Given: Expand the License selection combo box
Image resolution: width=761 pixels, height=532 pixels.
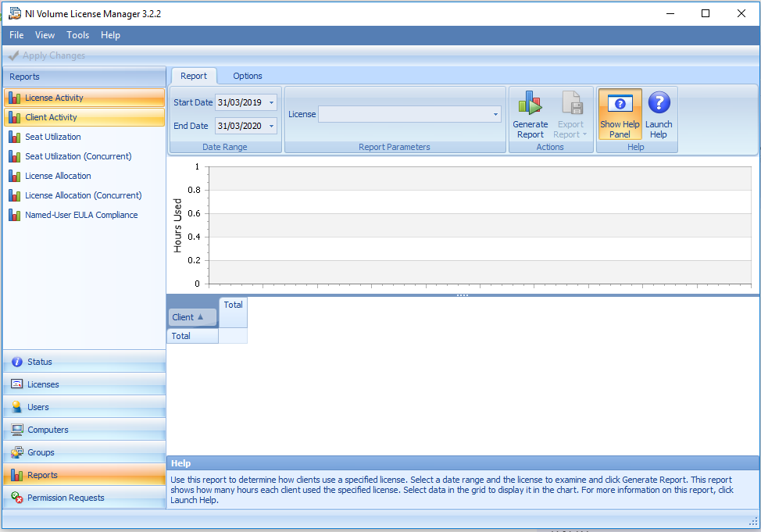Looking at the screenshot, I should pos(495,114).
